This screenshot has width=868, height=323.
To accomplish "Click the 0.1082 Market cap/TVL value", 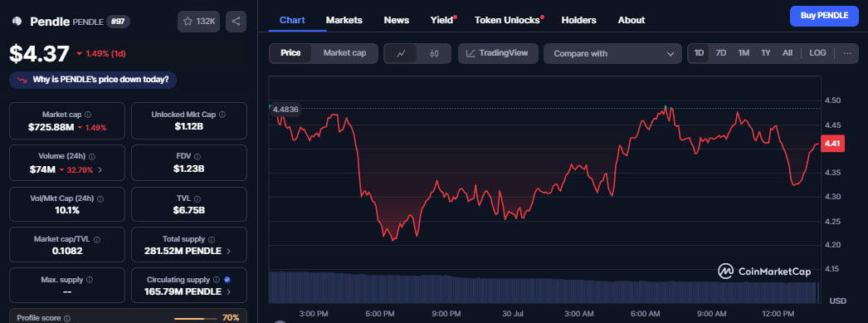I will click(x=67, y=252).
